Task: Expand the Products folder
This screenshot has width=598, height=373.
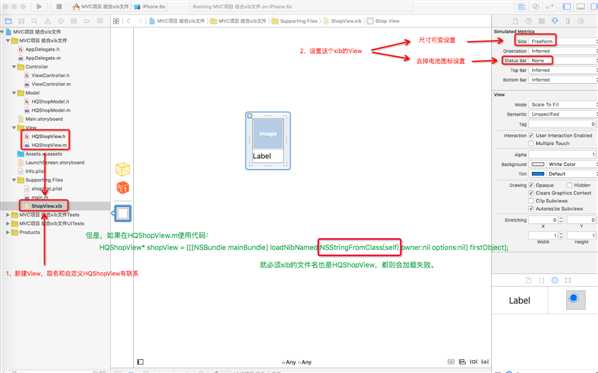Action: pyautogui.click(x=8, y=232)
